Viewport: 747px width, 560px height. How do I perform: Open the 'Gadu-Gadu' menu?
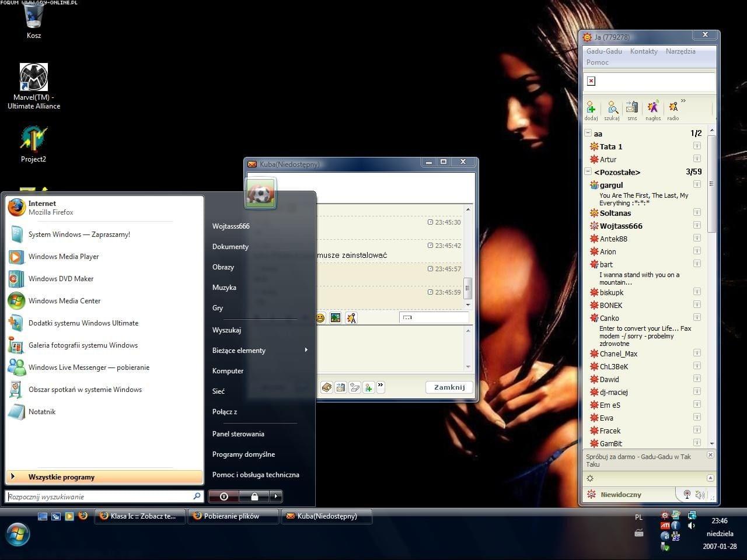[x=604, y=51]
